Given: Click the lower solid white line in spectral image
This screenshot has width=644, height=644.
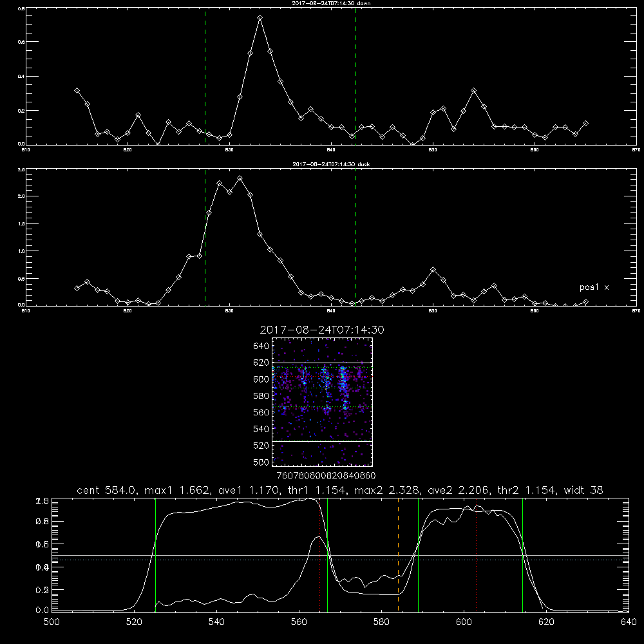Looking at the screenshot, I should click(323, 441).
